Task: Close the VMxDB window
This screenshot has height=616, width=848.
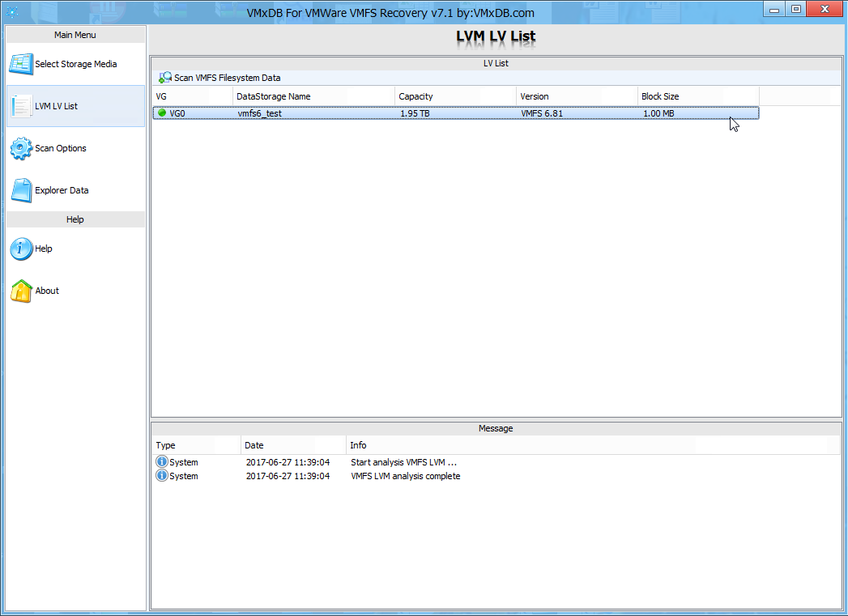Action: point(825,9)
